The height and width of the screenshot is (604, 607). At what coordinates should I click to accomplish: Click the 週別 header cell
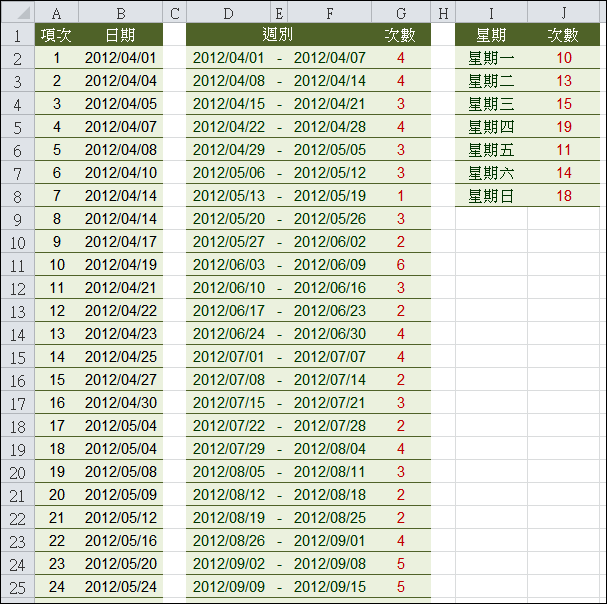279,35
